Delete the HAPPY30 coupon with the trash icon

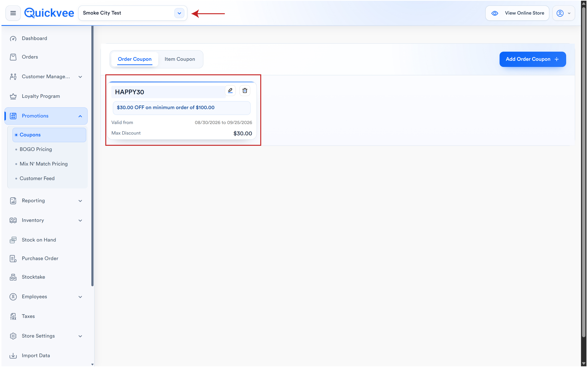(x=245, y=91)
